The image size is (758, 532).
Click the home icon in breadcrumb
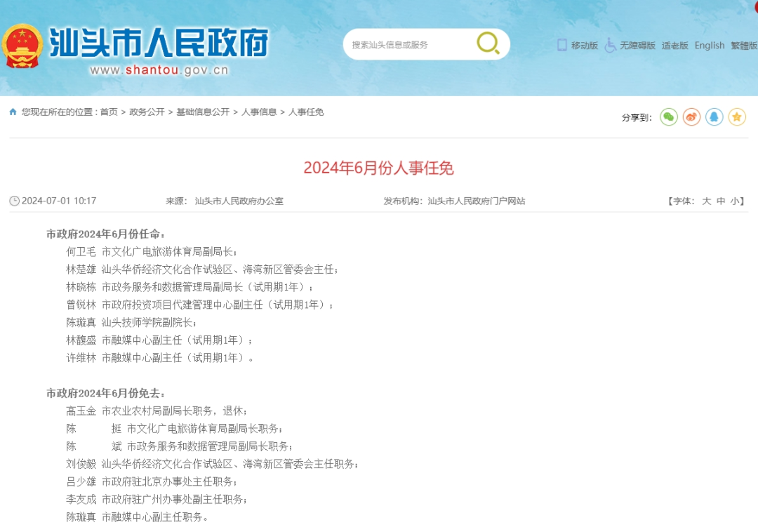coord(13,112)
